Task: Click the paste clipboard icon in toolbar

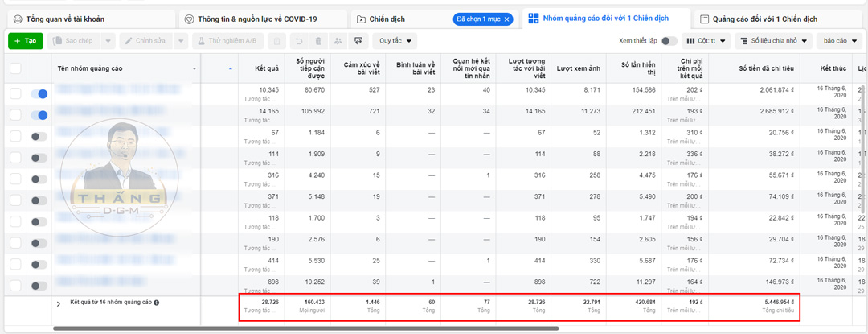Action: click(x=277, y=41)
